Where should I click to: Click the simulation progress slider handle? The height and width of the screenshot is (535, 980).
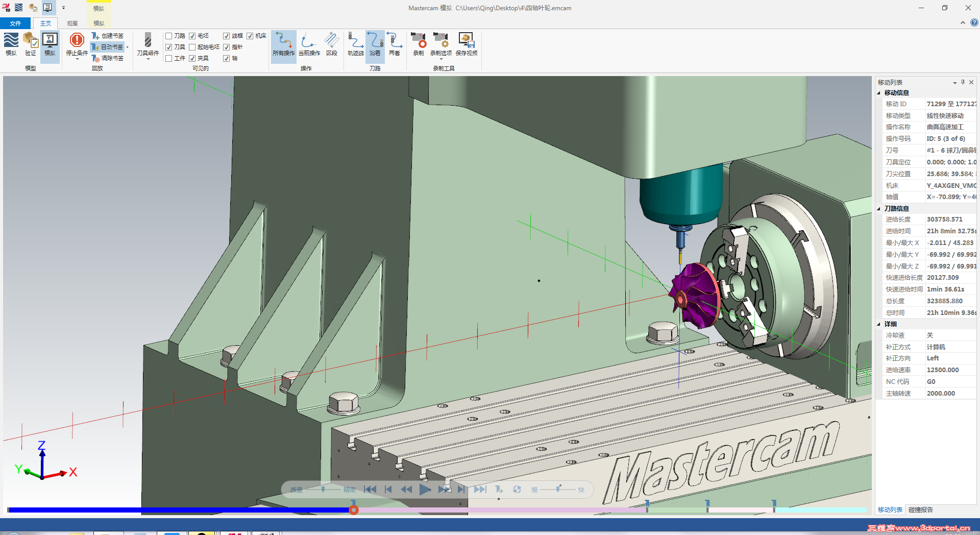(x=354, y=509)
